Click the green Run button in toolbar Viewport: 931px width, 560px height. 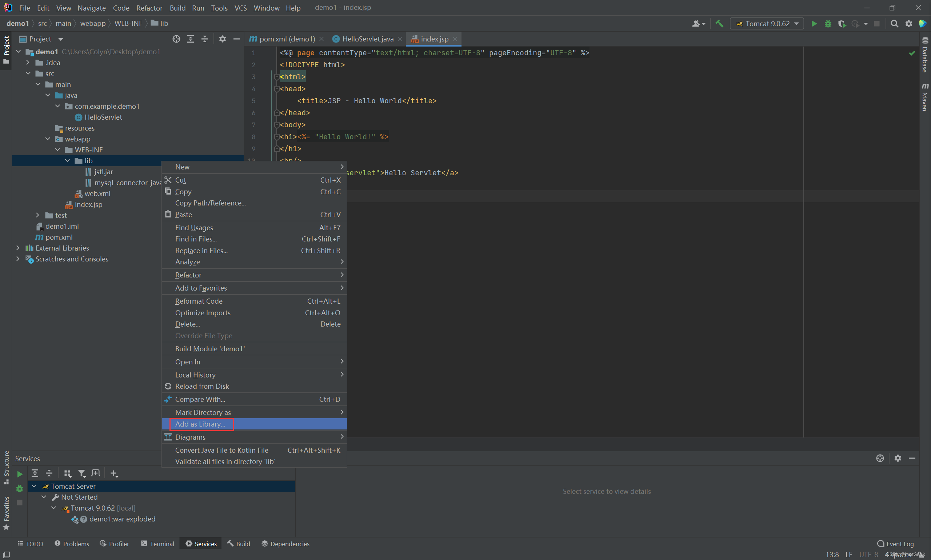[814, 24]
